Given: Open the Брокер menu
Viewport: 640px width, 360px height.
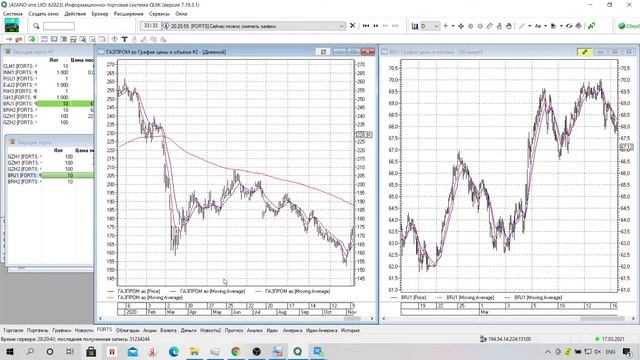Looking at the screenshot, I should pos(100,14).
